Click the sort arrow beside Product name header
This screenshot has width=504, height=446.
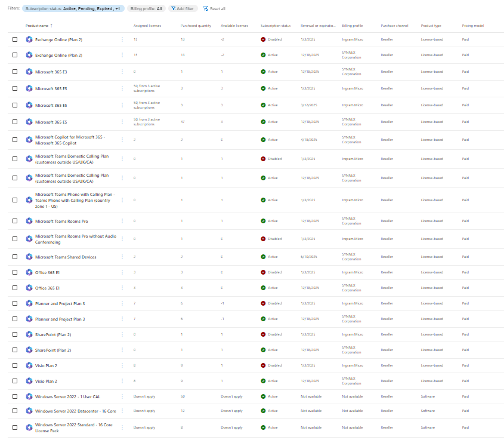point(51,26)
